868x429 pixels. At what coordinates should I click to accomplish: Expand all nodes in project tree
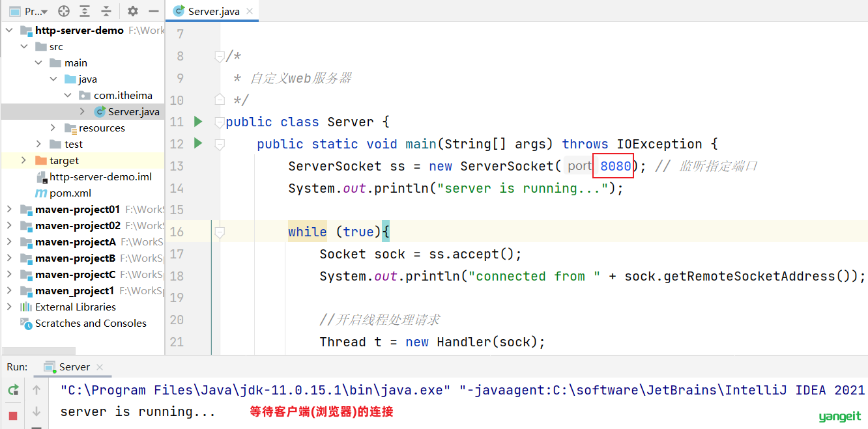[x=85, y=11]
